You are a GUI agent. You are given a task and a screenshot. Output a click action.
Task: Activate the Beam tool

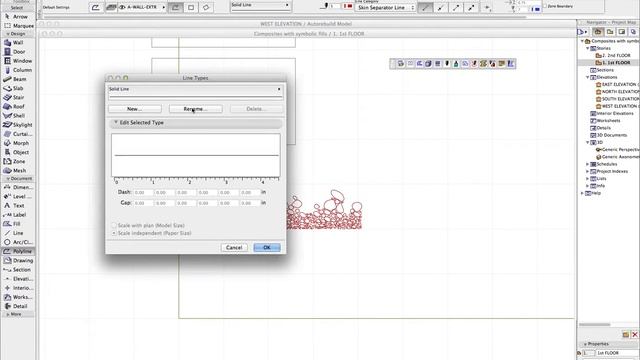[x=18, y=79]
